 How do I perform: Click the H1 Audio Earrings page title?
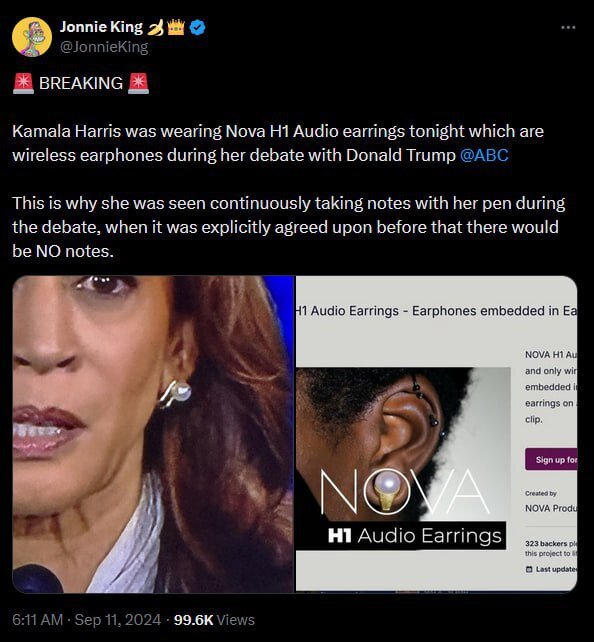(x=436, y=311)
